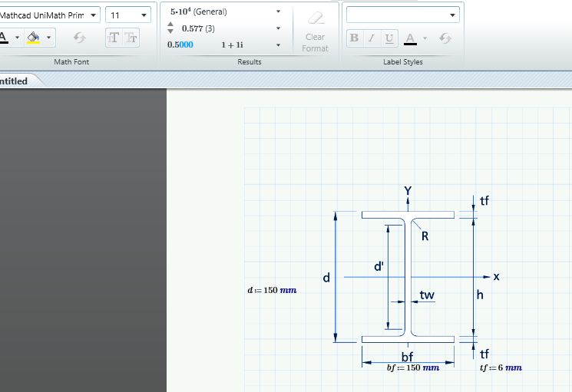
Task: Toggle Underline in Label Styles
Action: [x=388, y=38]
